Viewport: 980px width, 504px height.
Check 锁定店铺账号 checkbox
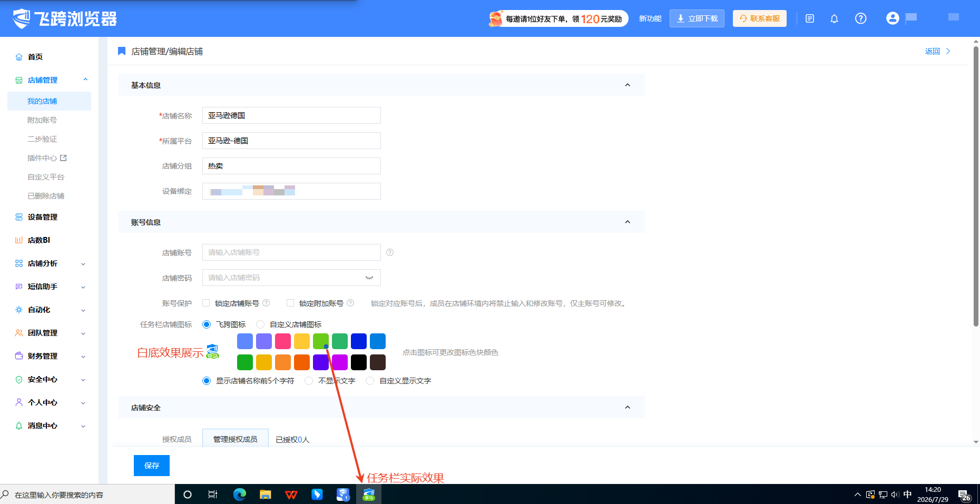tap(206, 303)
